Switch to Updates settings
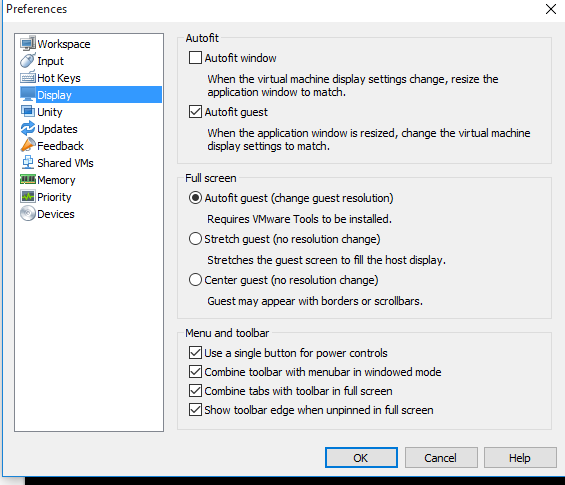This screenshot has height=485, width=565. tap(57, 129)
